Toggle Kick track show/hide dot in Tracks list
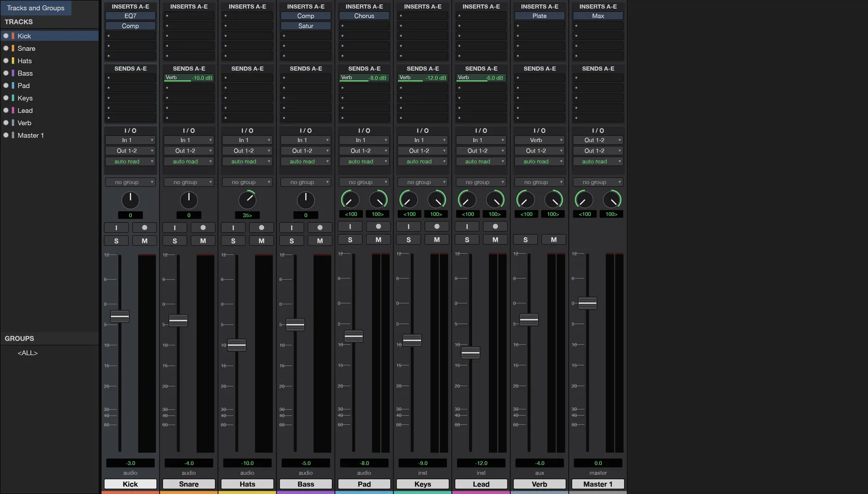The width and height of the screenshot is (868, 494). (6, 36)
